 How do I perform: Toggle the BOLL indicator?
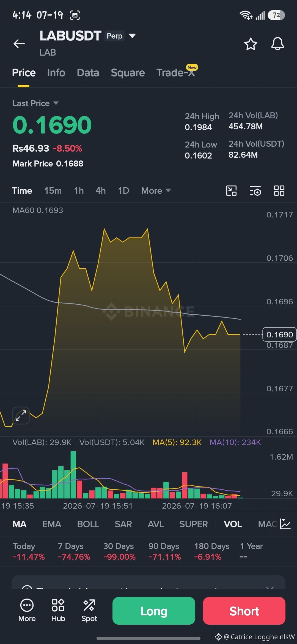click(x=88, y=524)
